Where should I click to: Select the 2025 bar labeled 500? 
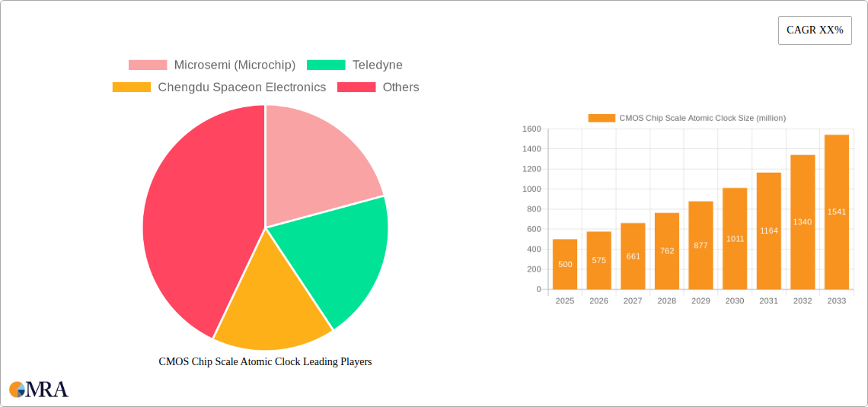click(x=565, y=264)
